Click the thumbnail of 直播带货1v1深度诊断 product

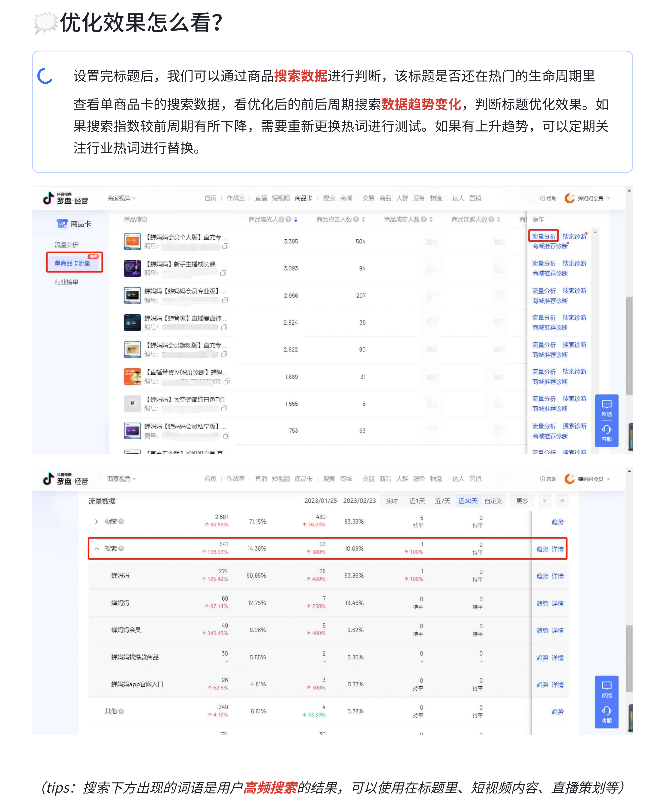132,377
